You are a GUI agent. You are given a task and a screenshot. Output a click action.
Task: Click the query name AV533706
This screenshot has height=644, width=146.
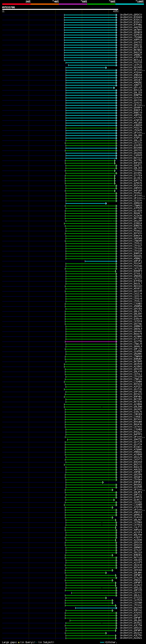(x=8, y=8)
